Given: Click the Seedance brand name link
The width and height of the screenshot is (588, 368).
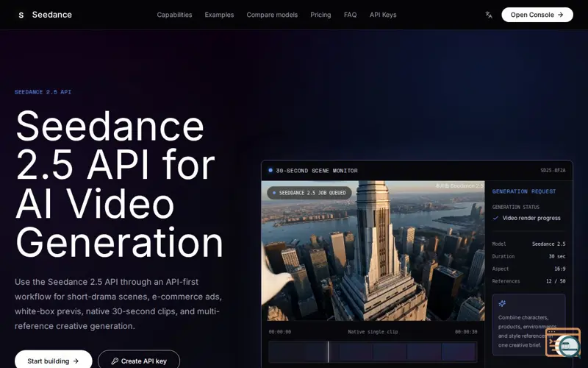Looking at the screenshot, I should click(x=51, y=15).
